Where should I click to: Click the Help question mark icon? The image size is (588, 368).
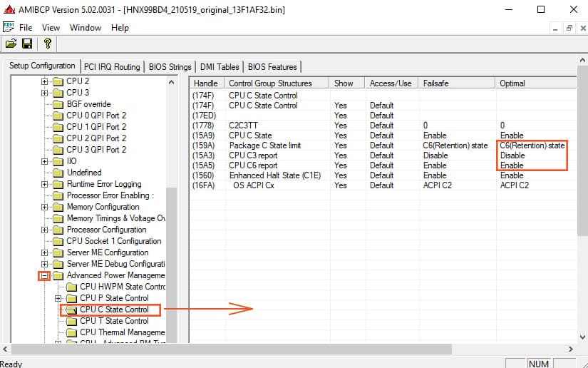click(47, 44)
